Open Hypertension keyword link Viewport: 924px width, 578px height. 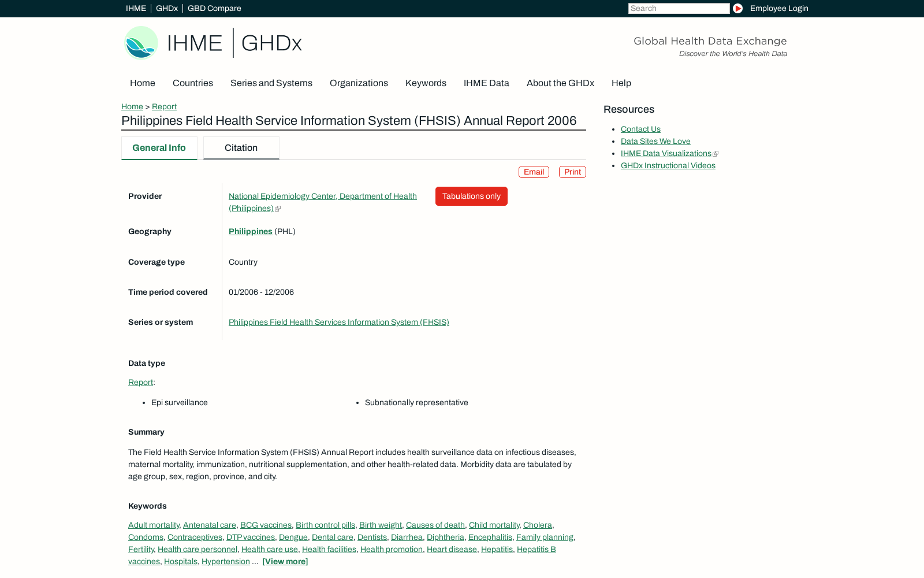[x=226, y=561]
